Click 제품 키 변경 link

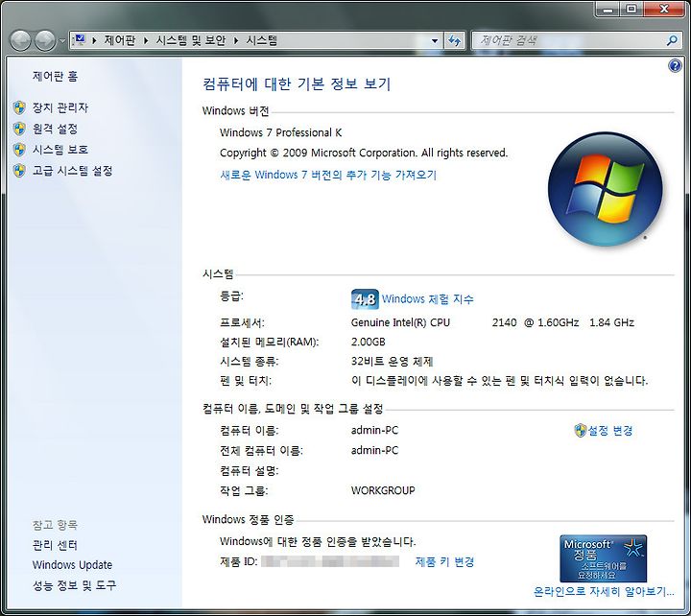tap(444, 562)
